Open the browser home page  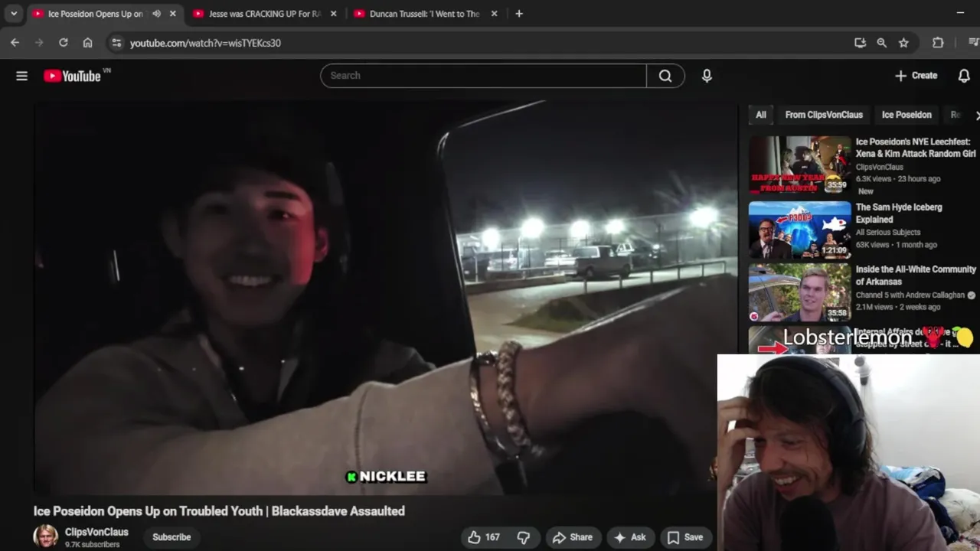[88, 43]
